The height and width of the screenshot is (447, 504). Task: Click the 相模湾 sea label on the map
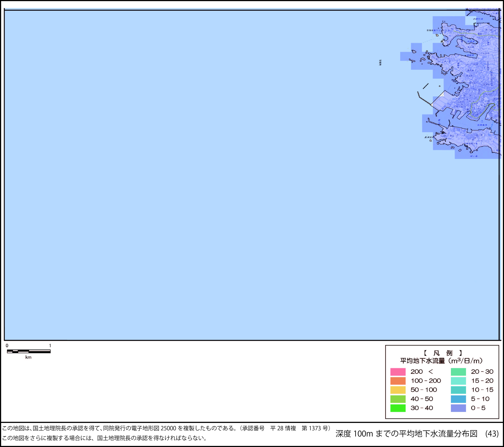tap(380, 62)
